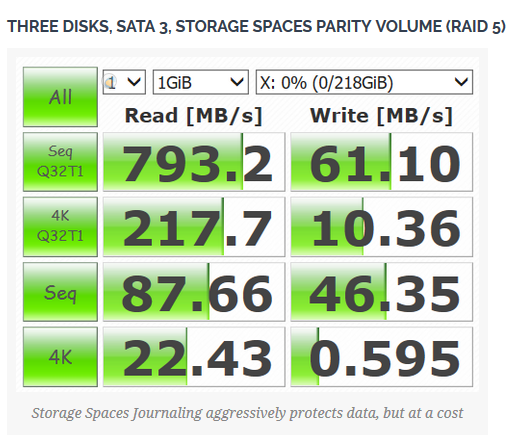
Task: Select the 46.35 Seq write result
Action: click(382, 292)
